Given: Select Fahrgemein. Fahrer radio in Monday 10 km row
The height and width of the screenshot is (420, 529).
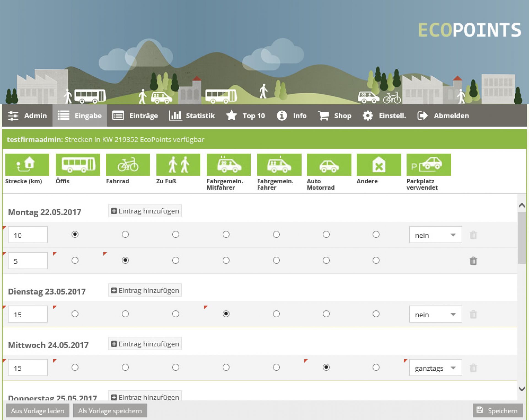Looking at the screenshot, I should 276,234.
